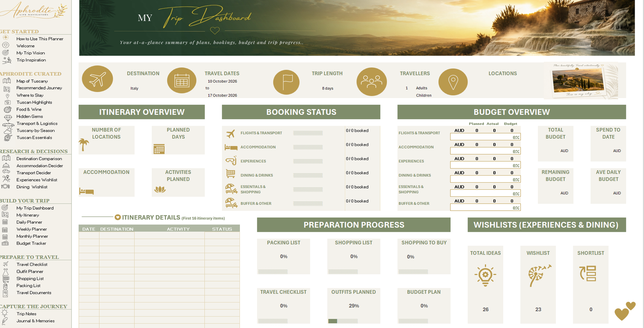
Task: Click the Planned Days calendar grid icon
Action: 159,149
